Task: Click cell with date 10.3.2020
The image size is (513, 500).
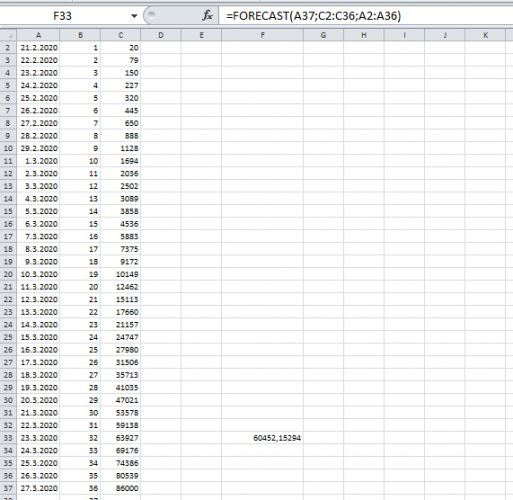Action: point(38,274)
